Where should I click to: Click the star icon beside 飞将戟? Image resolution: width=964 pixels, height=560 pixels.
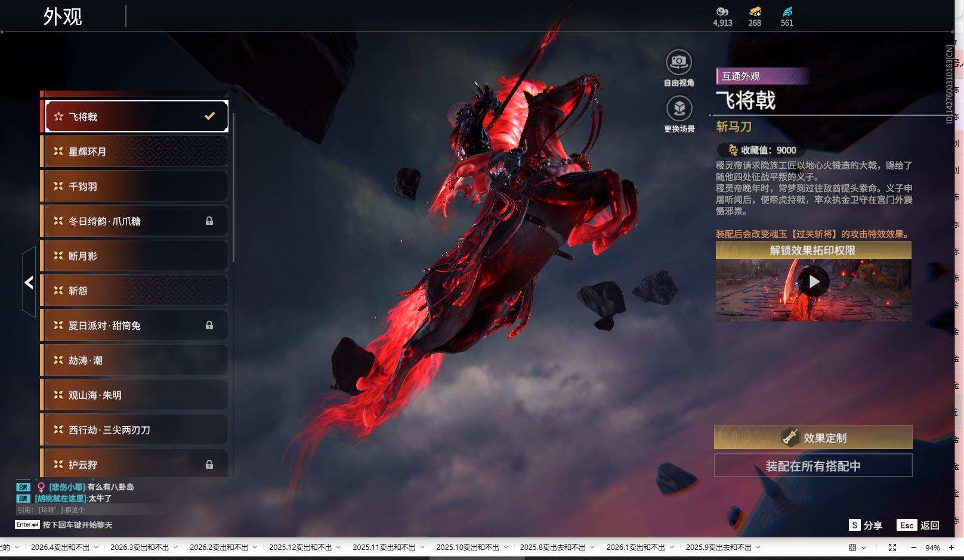[58, 117]
